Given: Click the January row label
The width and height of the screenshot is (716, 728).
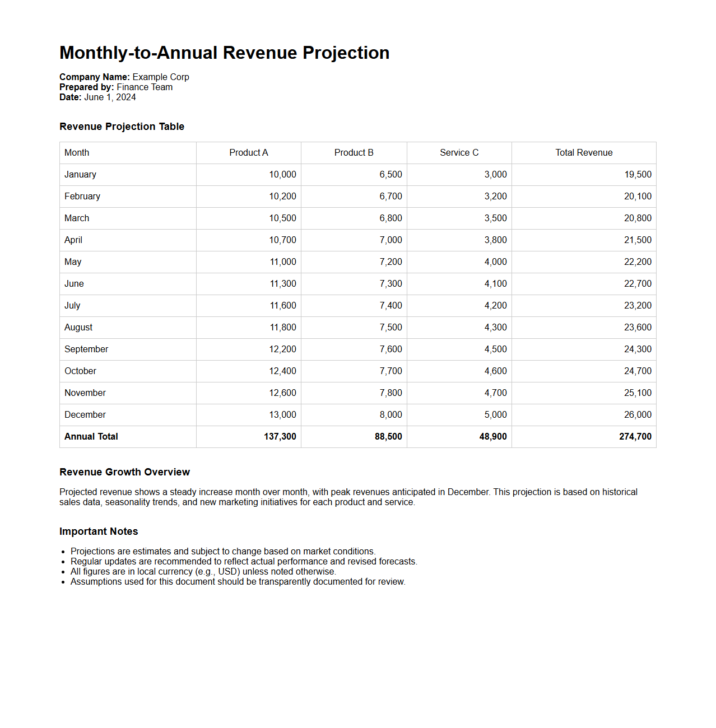Looking at the screenshot, I should [80, 175].
